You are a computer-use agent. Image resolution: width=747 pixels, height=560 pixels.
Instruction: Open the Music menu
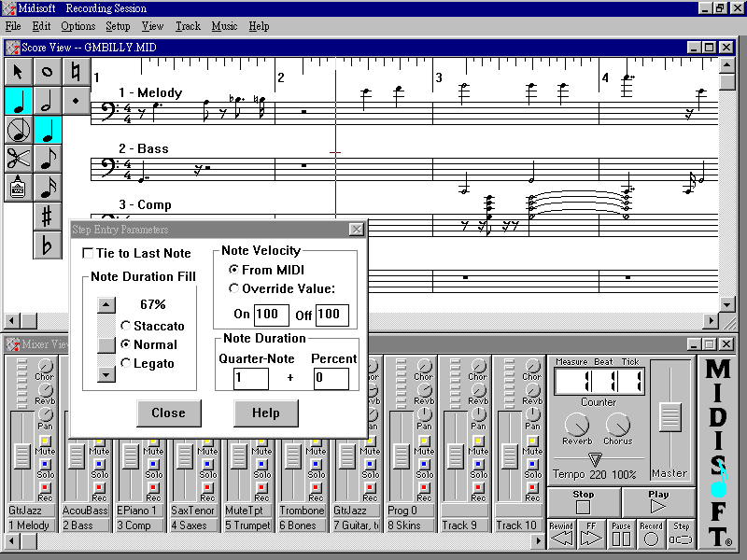coord(224,26)
